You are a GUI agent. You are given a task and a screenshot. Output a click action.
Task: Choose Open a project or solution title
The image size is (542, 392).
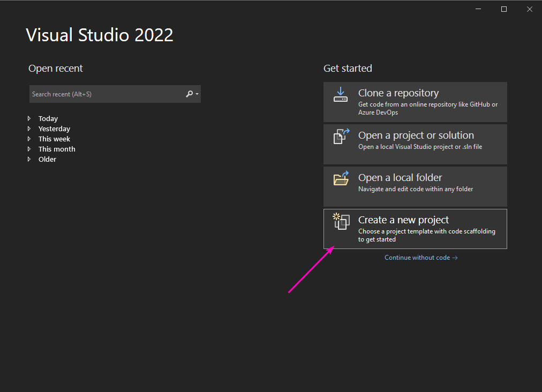tap(416, 135)
